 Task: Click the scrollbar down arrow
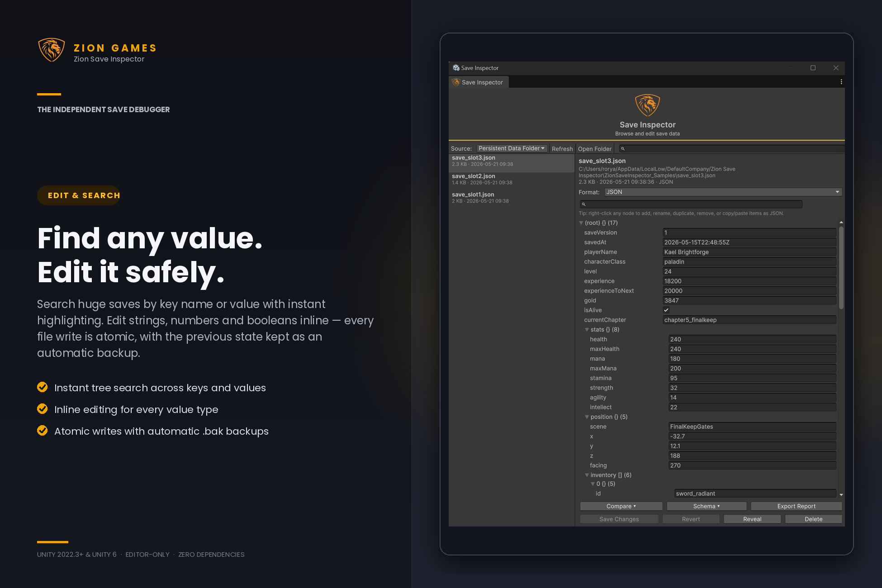pos(841,495)
